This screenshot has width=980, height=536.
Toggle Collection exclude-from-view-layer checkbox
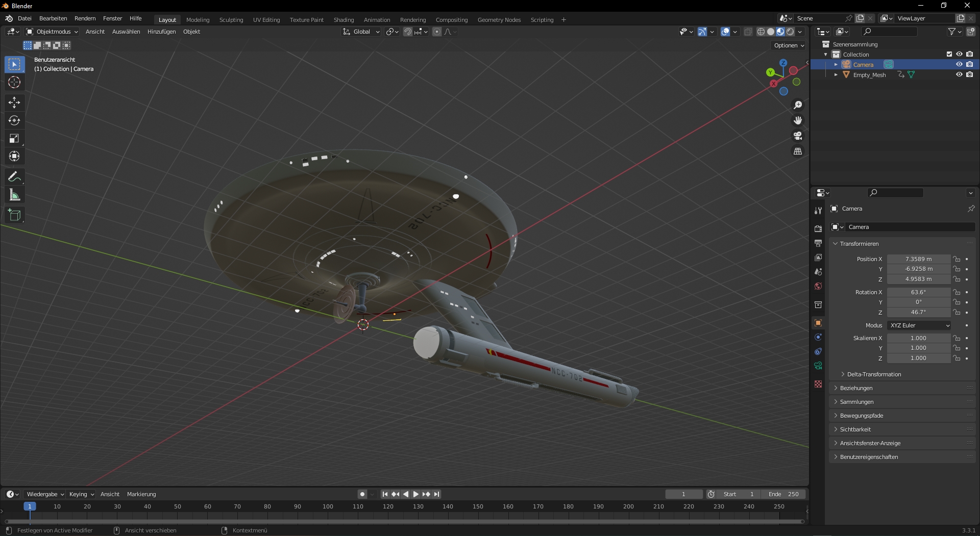[x=949, y=54]
